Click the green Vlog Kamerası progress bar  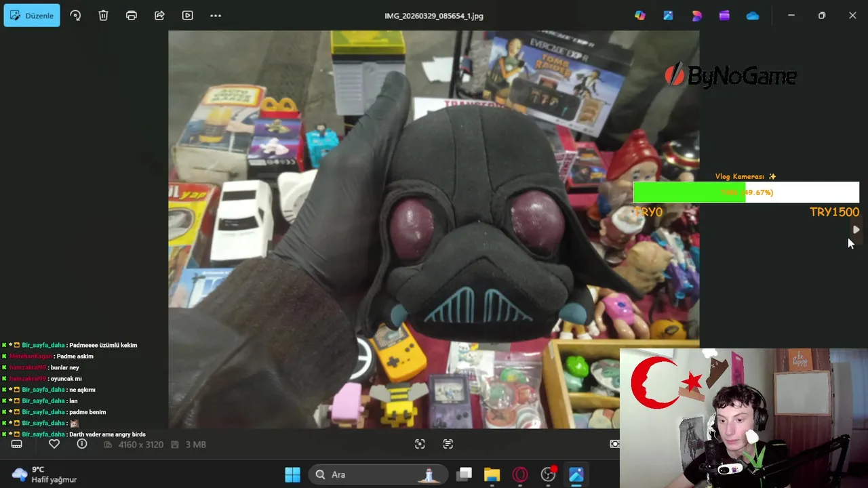click(746, 192)
